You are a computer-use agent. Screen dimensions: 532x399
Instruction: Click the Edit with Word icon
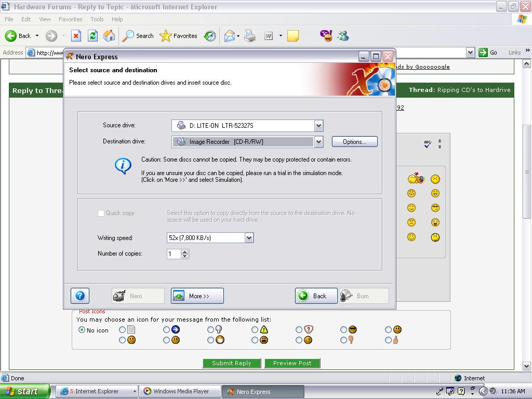click(269, 36)
